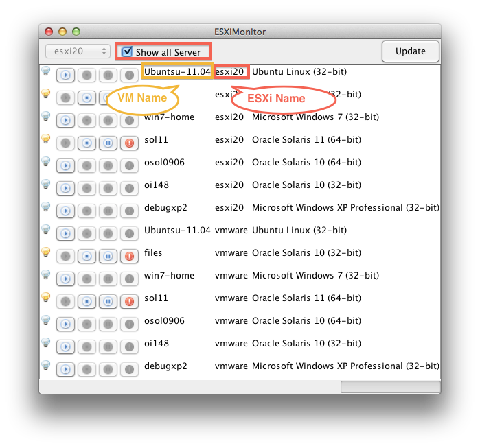The image size is (480, 448).
Task: Power on oi148 on vmware server
Action: click(65, 346)
